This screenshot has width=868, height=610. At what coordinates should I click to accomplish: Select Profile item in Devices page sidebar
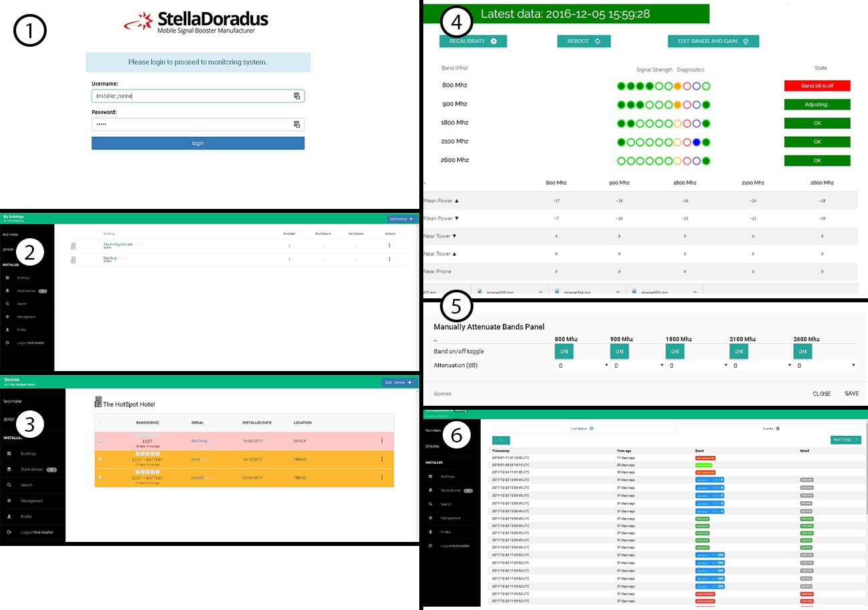click(25, 517)
